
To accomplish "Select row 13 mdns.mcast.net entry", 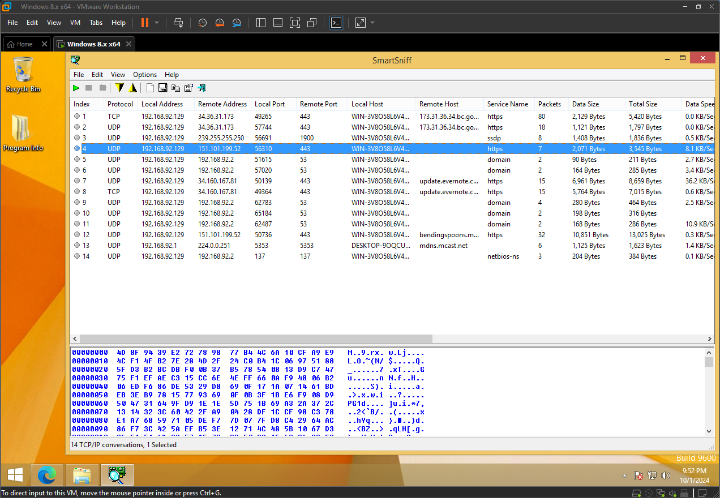I will [x=393, y=246].
